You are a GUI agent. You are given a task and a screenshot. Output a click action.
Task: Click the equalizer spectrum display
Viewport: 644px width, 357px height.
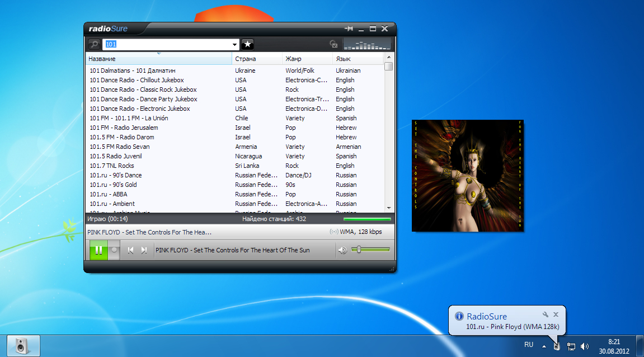367,44
